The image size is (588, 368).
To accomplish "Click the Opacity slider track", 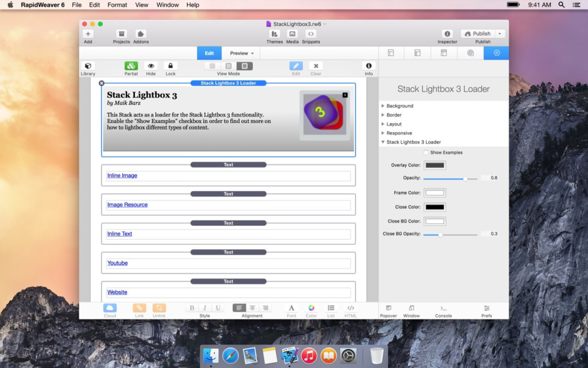I will pyautogui.click(x=450, y=179).
